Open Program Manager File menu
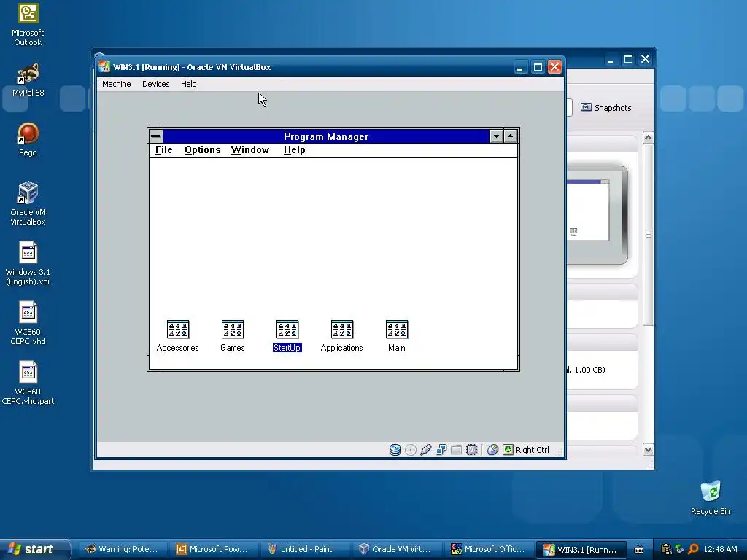This screenshot has height=560, width=747. tap(164, 150)
